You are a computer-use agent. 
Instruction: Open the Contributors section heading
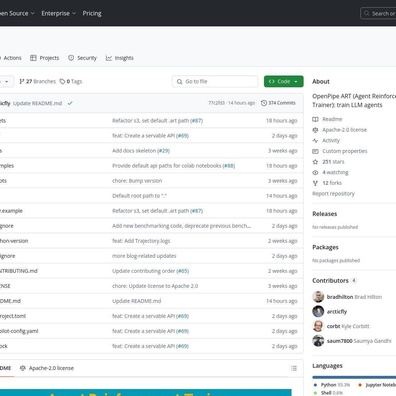pyautogui.click(x=330, y=280)
